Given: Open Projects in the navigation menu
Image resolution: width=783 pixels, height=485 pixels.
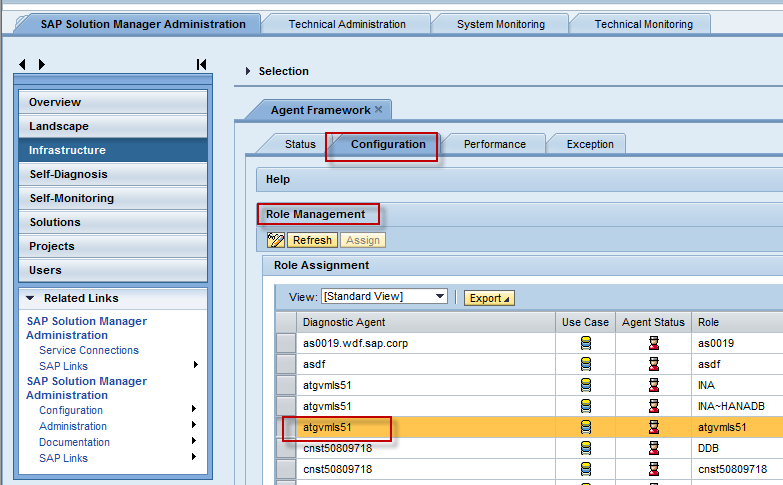Looking at the screenshot, I should click(x=113, y=246).
